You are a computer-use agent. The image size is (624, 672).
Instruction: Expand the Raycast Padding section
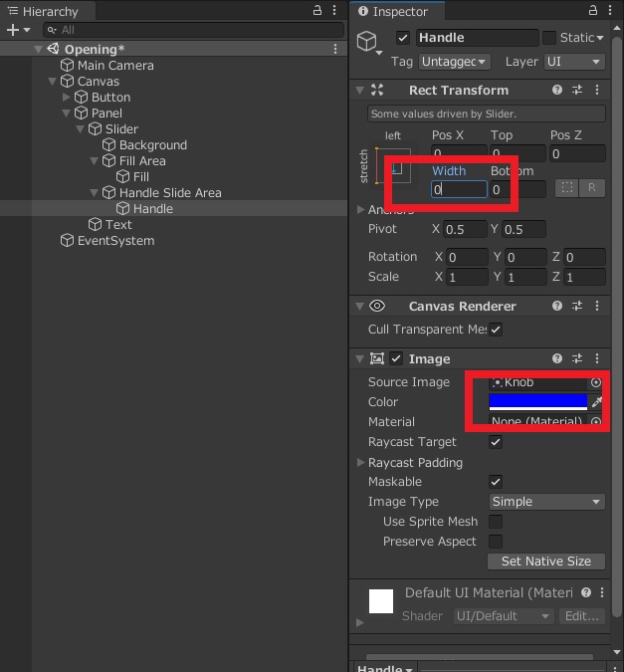360,463
